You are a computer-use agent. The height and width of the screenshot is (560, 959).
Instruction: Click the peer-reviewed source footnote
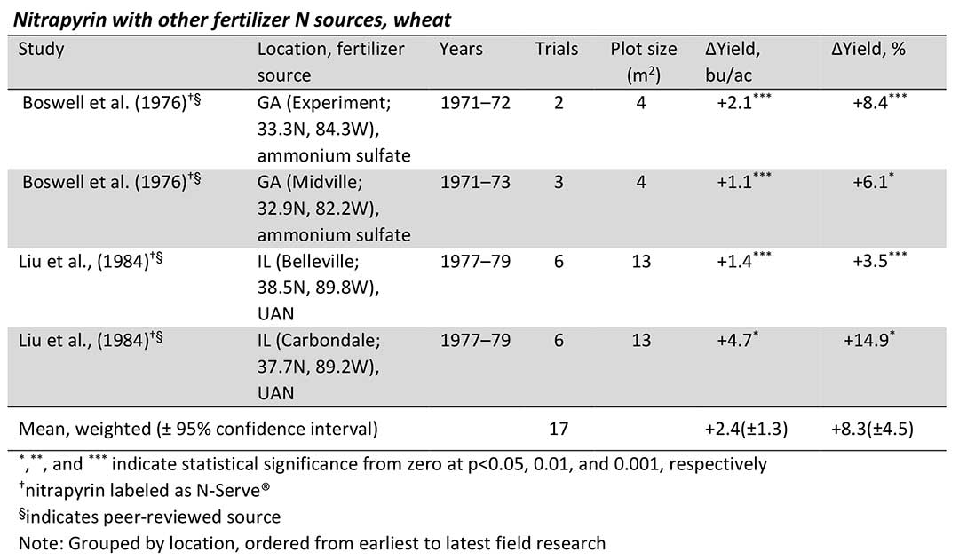click(148, 517)
